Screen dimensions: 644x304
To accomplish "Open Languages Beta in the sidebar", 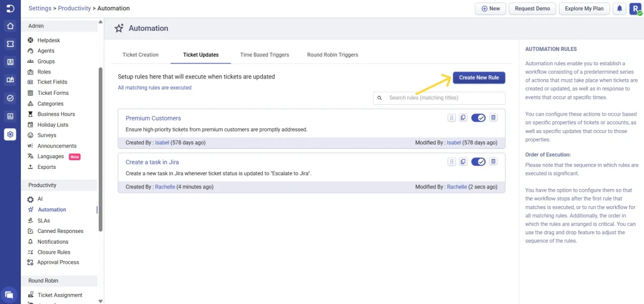I will click(50, 156).
